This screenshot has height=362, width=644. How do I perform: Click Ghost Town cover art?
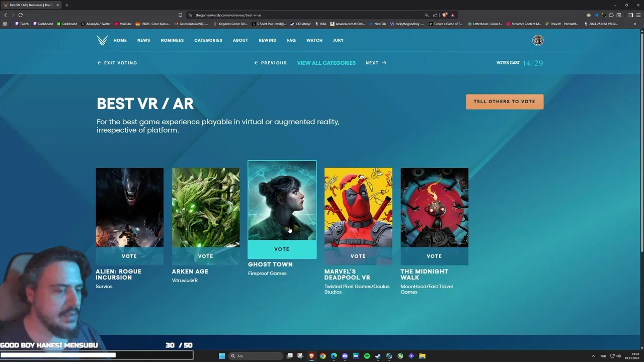click(282, 201)
